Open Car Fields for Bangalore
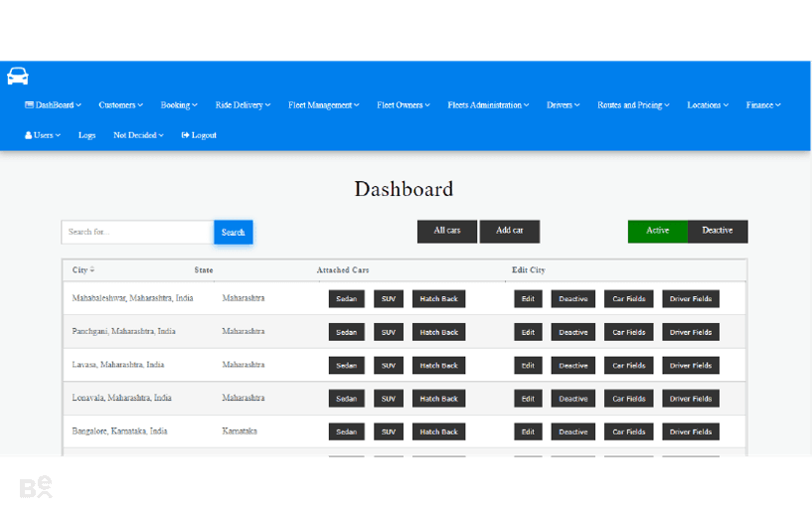812x517 pixels. click(x=629, y=431)
